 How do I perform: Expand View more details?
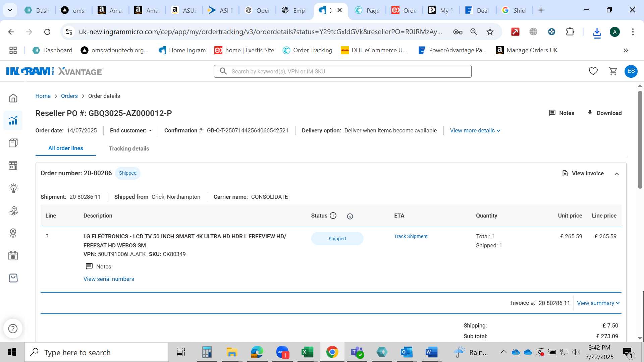[x=475, y=130]
